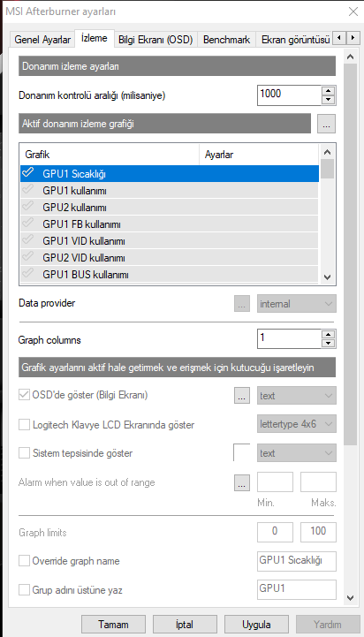
Task: Click the Grafik column header
Action: pyautogui.click(x=110, y=155)
